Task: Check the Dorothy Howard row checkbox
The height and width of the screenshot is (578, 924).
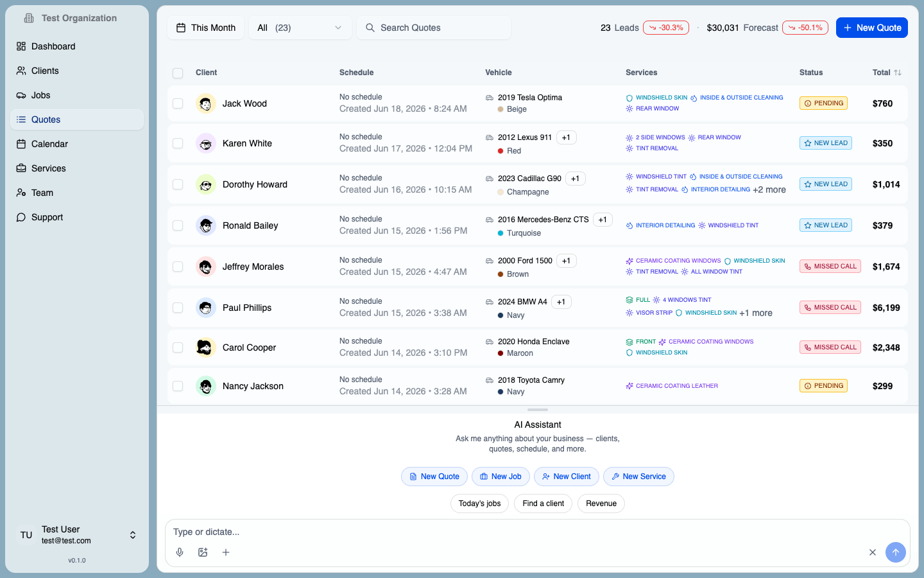Action: [178, 184]
